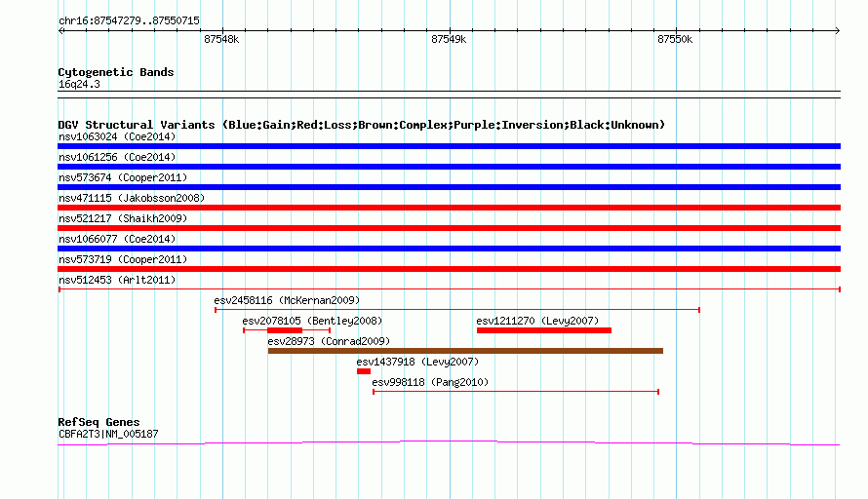The height and width of the screenshot is (499, 868).
Task: Click the esv2078105 (Bentley2008) label
Action: click(x=312, y=321)
